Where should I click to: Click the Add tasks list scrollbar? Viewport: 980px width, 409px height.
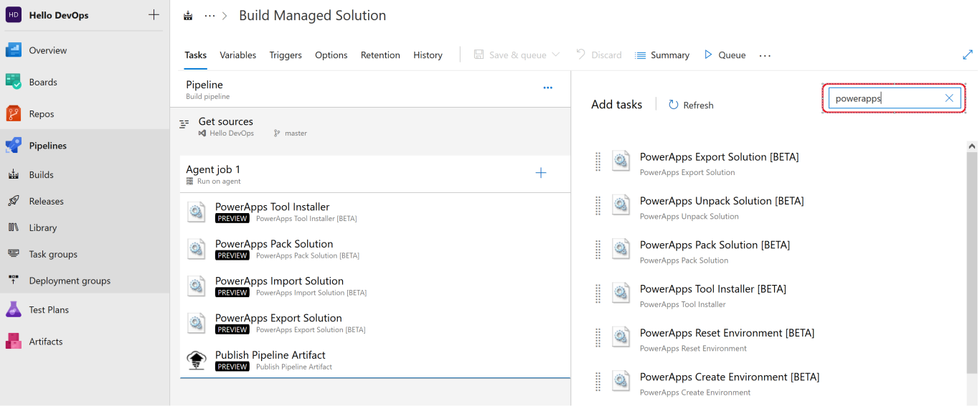coord(972,262)
